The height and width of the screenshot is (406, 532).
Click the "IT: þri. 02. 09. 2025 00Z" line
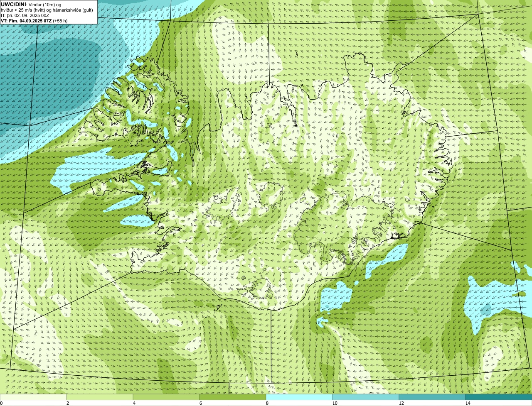point(25,15)
